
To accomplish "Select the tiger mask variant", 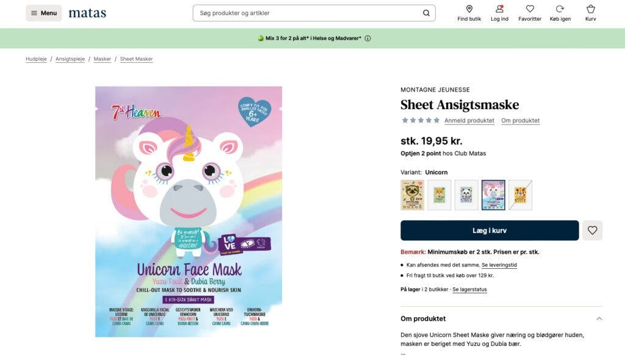I will (439, 195).
